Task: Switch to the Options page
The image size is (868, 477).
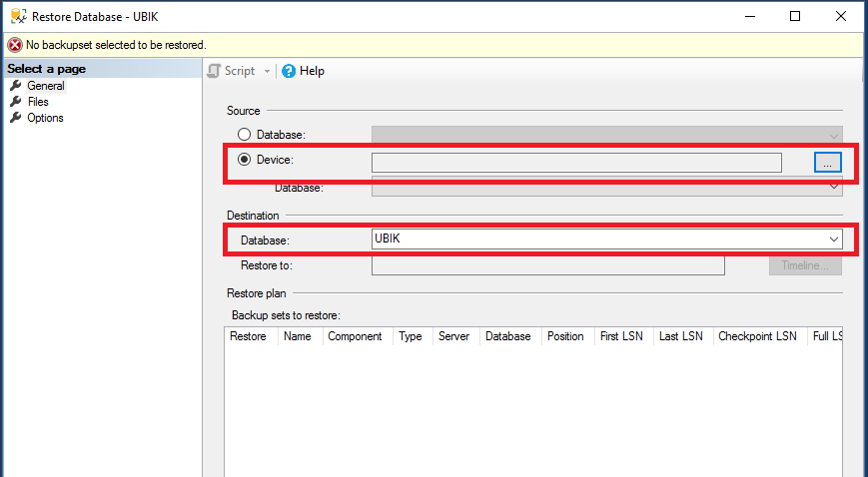Action: click(x=45, y=118)
